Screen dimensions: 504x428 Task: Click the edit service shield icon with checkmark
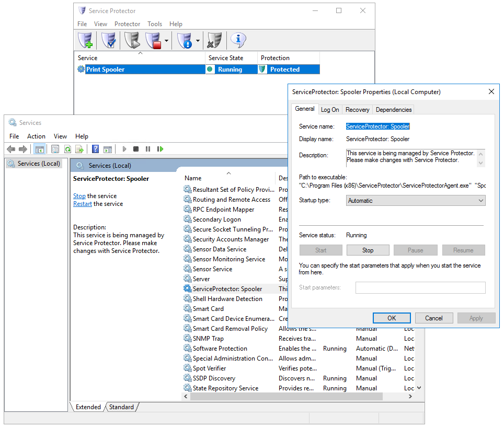[109, 40]
